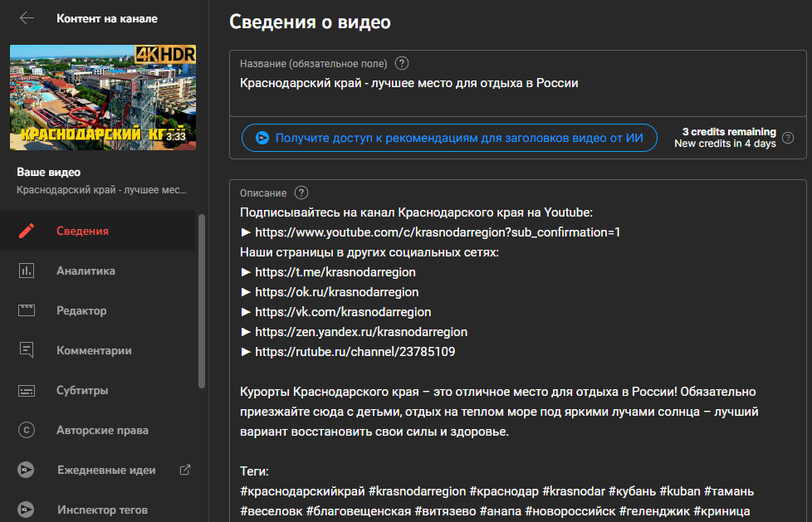This screenshot has width=812, height=522.
Task: Open the Аналитика chart icon
Action: tap(27, 271)
